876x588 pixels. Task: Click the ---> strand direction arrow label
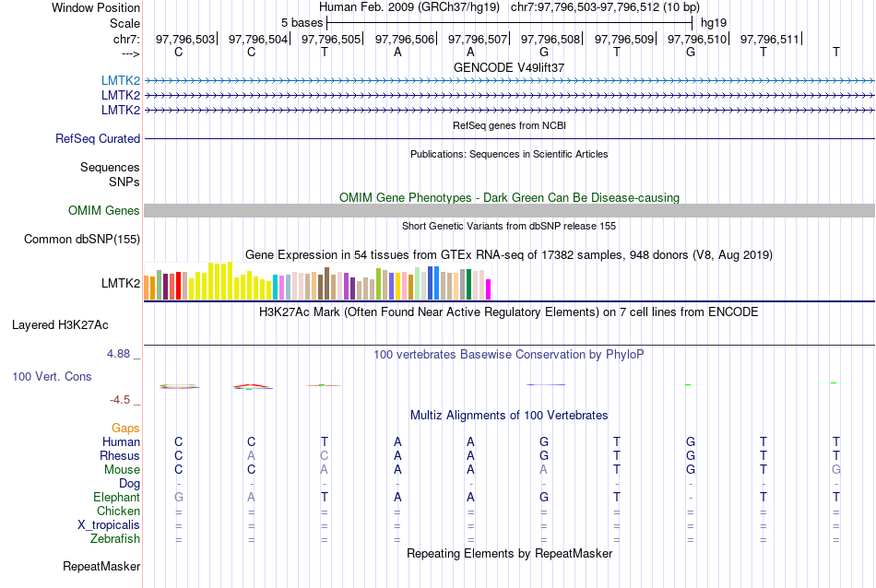click(x=131, y=53)
